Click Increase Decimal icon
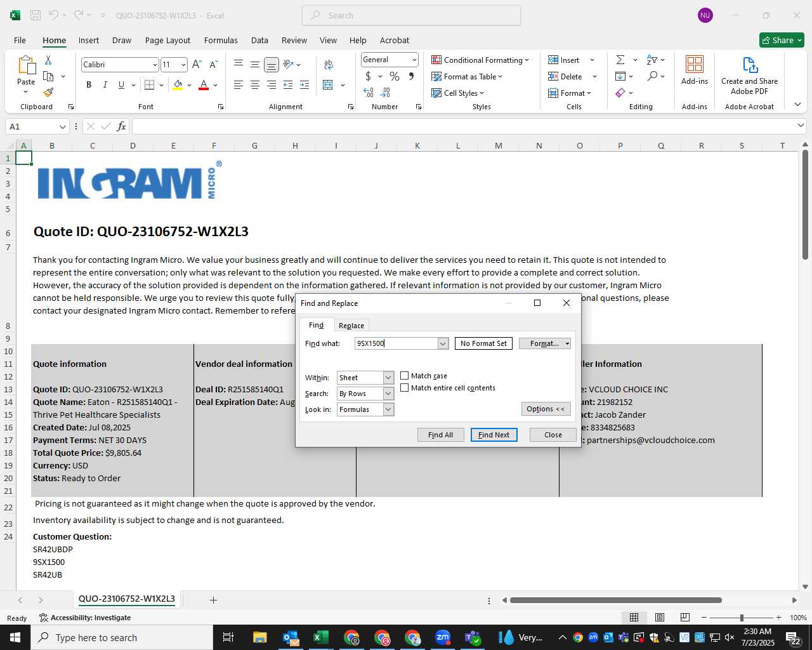The width and height of the screenshot is (812, 650). (369, 93)
